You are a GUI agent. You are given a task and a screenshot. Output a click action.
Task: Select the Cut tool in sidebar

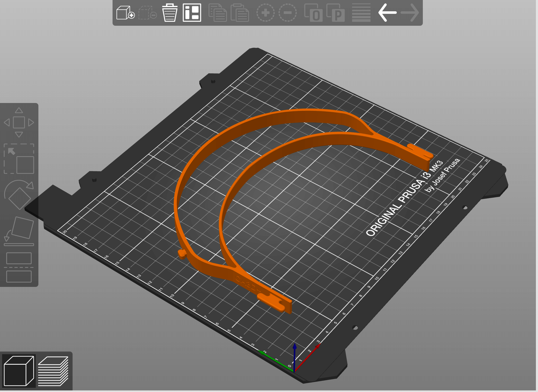pos(19,267)
